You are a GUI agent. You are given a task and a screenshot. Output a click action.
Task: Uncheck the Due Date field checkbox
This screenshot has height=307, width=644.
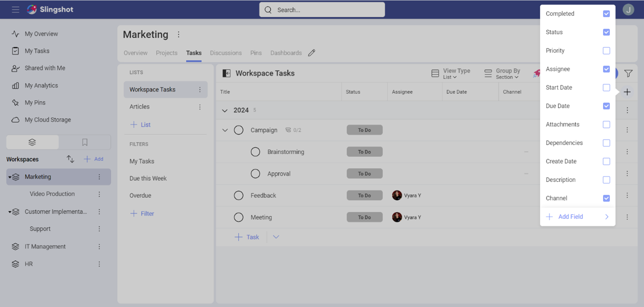pos(606,106)
